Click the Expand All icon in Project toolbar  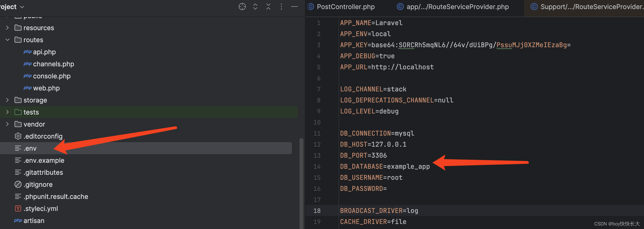click(x=255, y=7)
